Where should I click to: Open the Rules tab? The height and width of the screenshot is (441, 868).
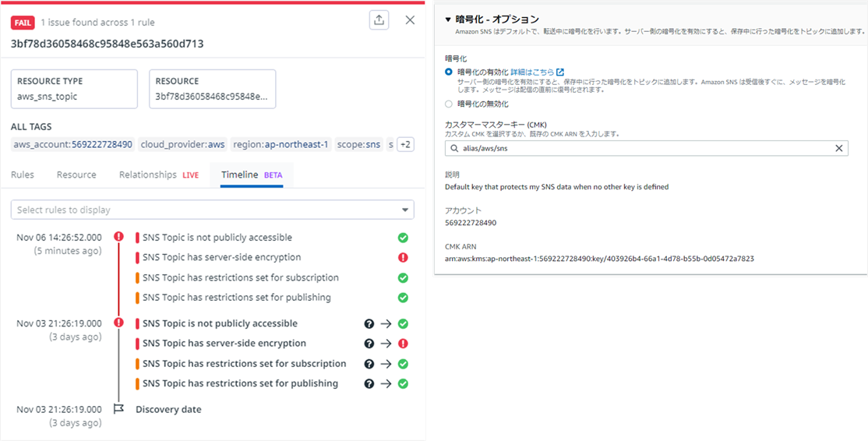[x=22, y=175]
